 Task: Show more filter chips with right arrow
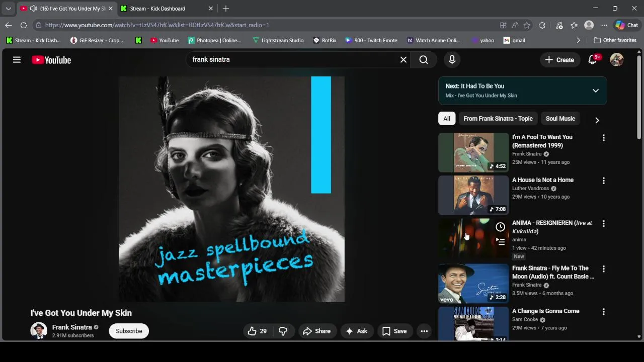tap(597, 120)
